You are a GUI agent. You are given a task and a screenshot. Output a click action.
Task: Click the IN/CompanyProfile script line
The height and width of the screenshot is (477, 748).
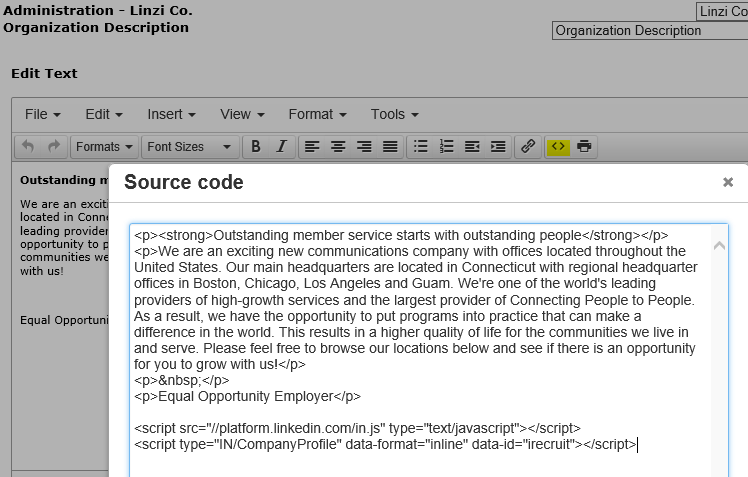point(385,444)
